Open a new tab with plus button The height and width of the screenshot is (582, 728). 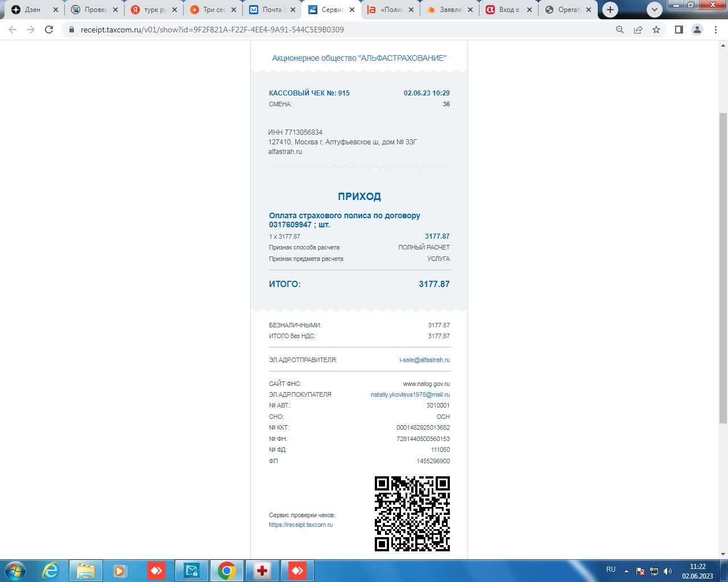[610, 10]
